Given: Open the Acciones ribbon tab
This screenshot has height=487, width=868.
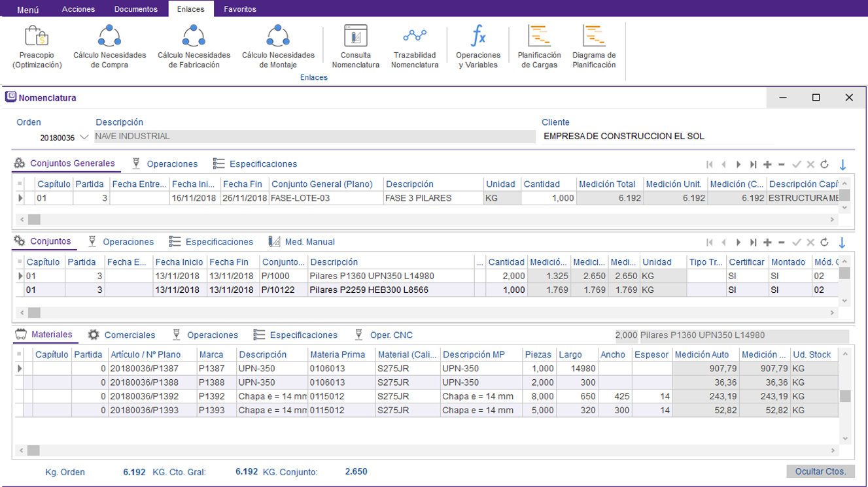Looking at the screenshot, I should (x=78, y=9).
